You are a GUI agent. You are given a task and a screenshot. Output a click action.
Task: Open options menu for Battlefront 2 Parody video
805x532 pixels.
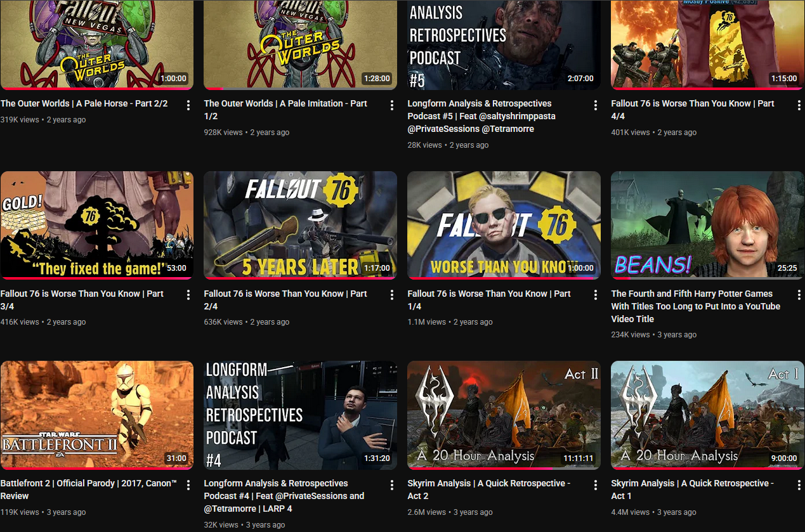(x=188, y=485)
